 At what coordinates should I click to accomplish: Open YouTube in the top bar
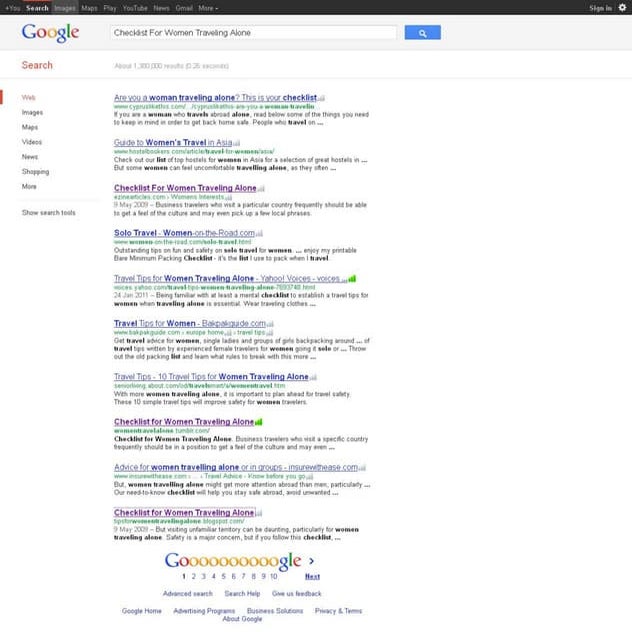tap(135, 8)
